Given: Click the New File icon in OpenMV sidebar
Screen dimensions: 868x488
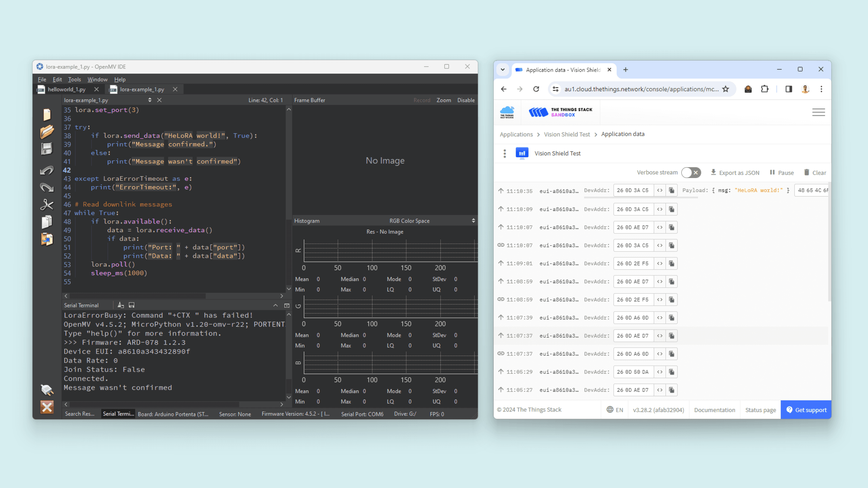Looking at the screenshot, I should pos(47,114).
